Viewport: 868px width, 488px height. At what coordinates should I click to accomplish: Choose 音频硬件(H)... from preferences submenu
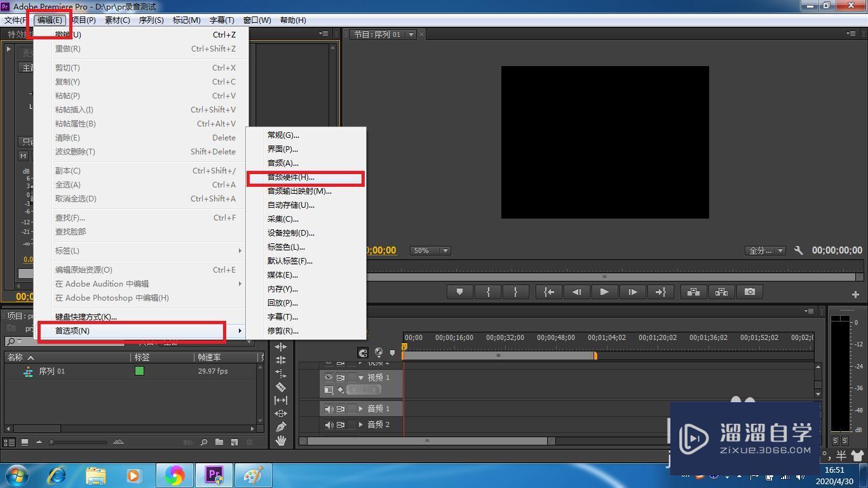[x=306, y=177]
